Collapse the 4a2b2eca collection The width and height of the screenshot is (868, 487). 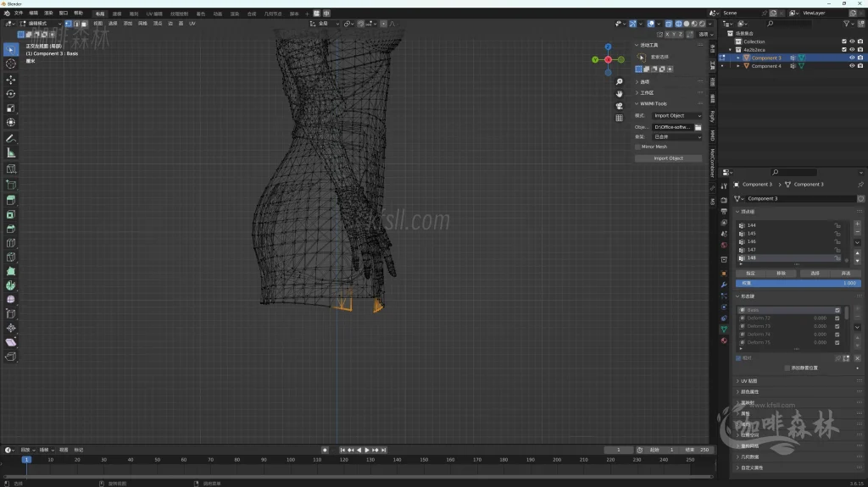pyautogui.click(x=730, y=50)
